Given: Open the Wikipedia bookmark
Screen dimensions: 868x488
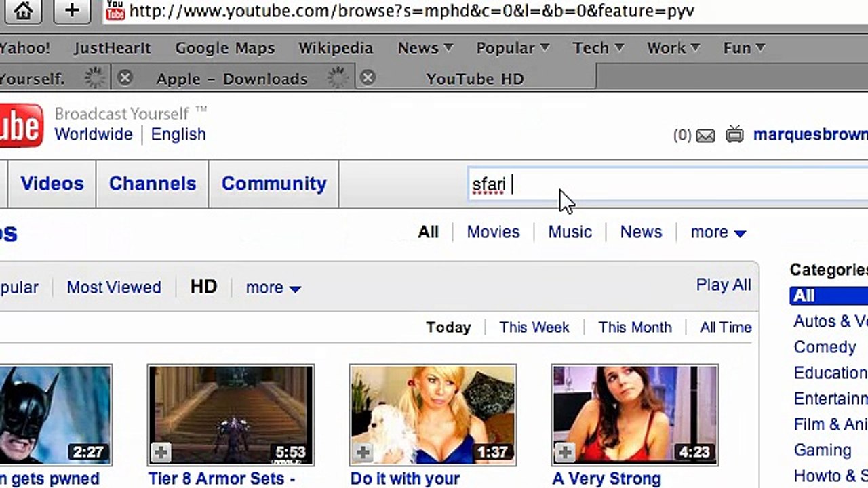Looking at the screenshot, I should point(336,48).
